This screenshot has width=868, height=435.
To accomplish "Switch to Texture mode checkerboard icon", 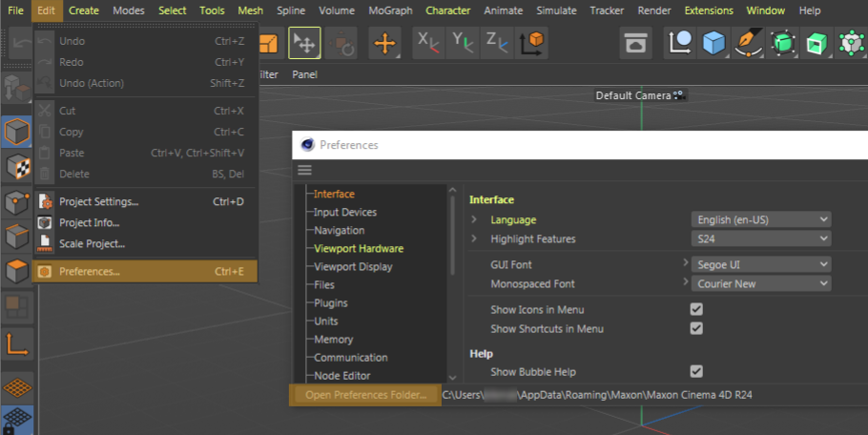I will [16, 167].
